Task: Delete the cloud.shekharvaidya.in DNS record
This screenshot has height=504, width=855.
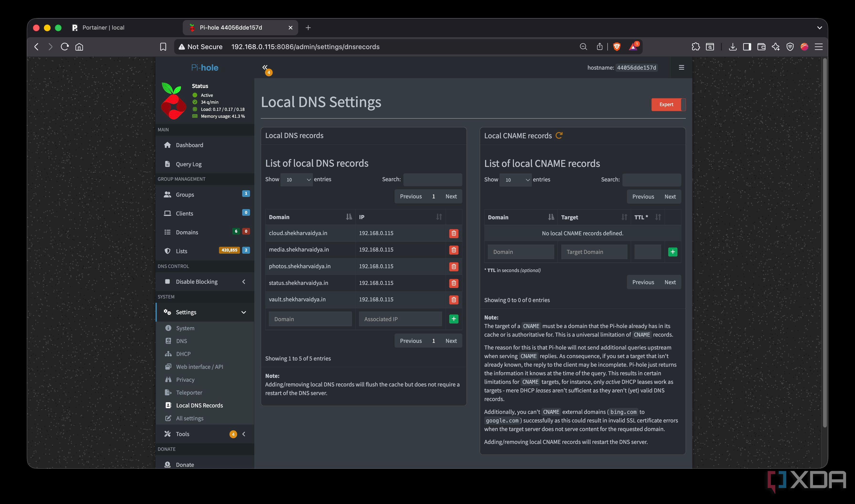Action: [453, 233]
